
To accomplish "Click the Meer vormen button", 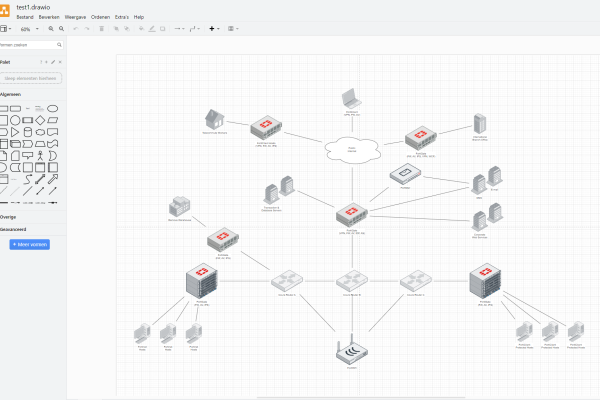I will click(29, 244).
